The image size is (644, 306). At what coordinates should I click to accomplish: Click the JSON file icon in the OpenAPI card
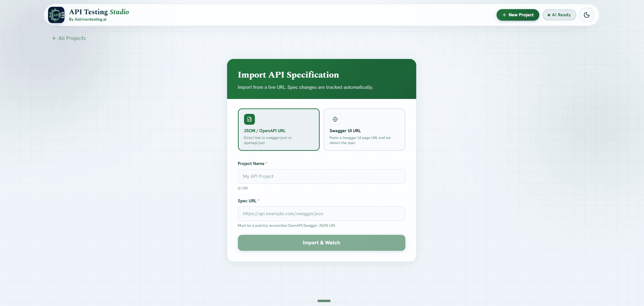(x=249, y=119)
